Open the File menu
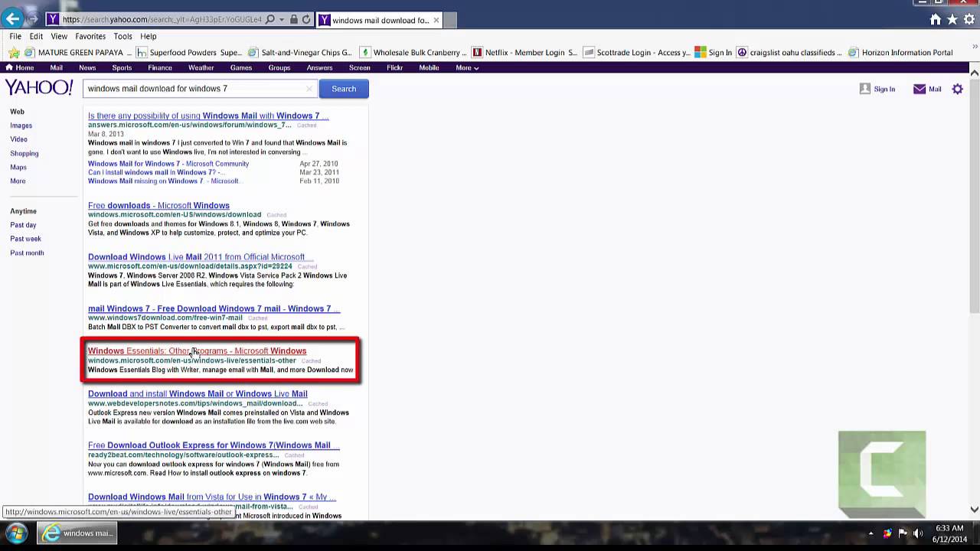980x551 pixels. tap(15, 36)
